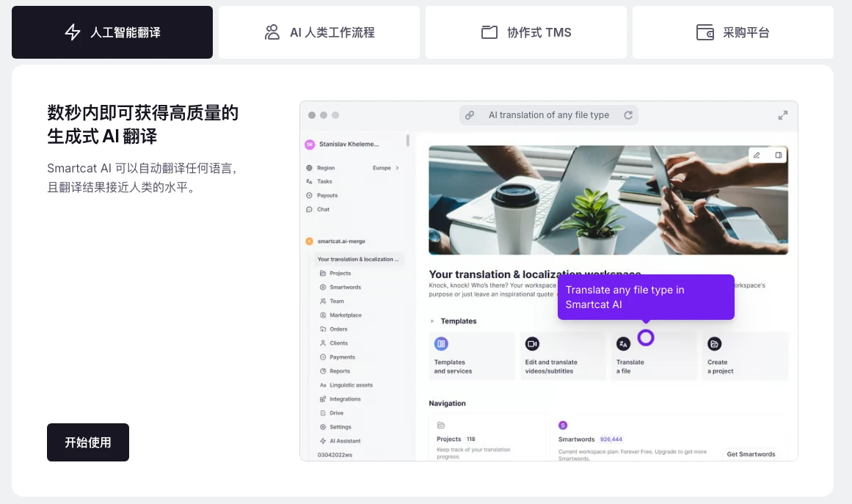This screenshot has height=504, width=852.
Task: Collapse the Templates section triangle
Action: (432, 321)
